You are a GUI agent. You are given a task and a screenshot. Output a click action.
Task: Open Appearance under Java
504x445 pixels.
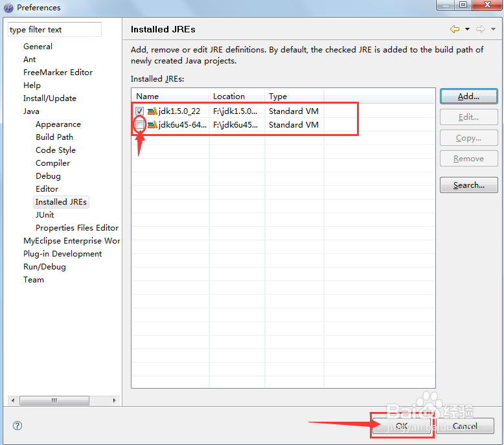tap(58, 124)
